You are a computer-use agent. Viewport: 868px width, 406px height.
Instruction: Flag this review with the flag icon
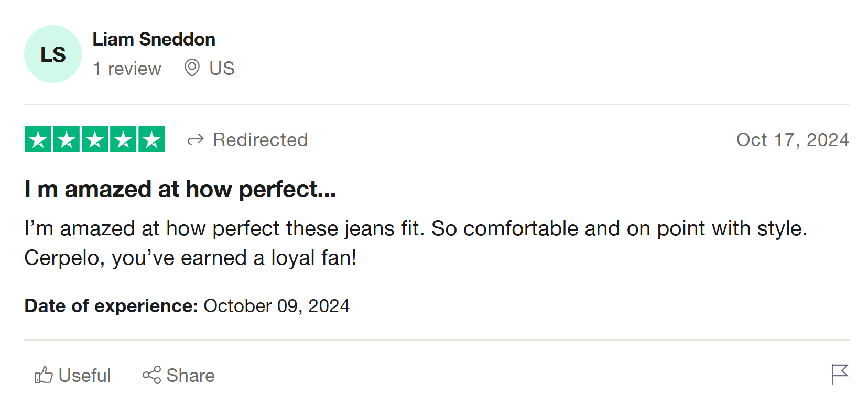[x=839, y=374]
